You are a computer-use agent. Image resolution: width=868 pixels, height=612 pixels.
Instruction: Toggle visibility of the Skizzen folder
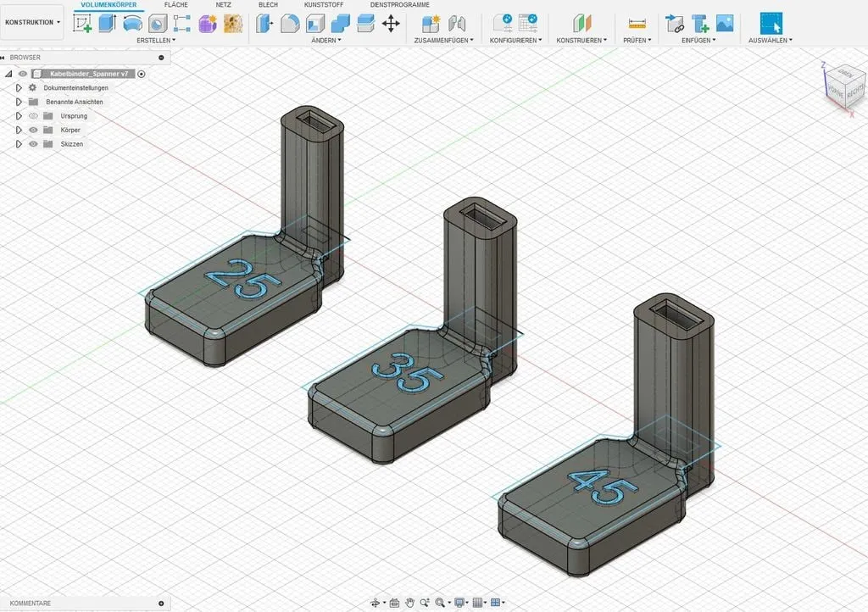pos(34,144)
